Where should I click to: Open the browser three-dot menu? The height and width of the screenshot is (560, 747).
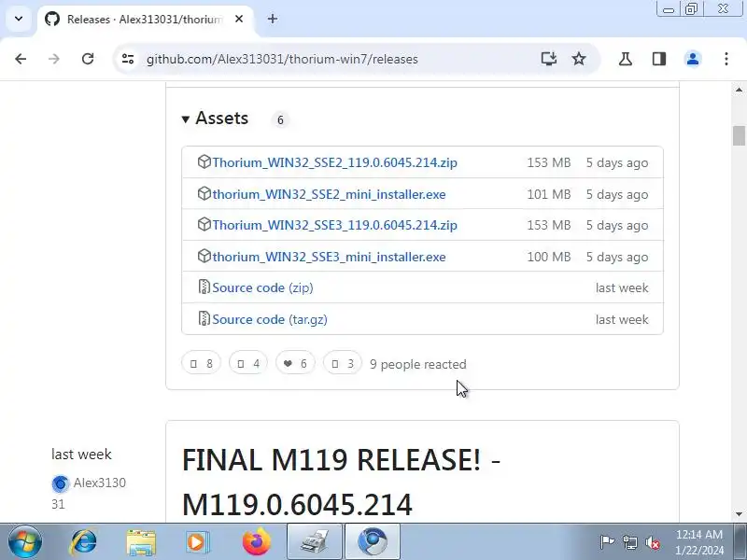[x=726, y=59]
